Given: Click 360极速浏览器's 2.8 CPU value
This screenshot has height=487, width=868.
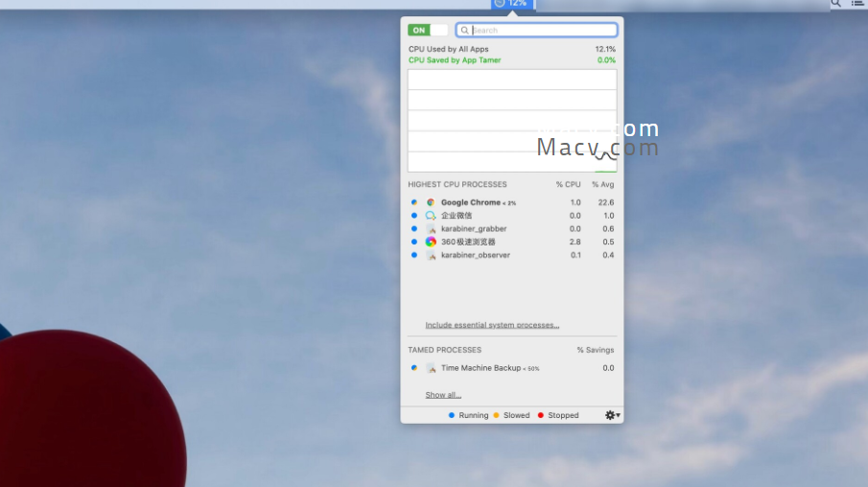Looking at the screenshot, I should 575,242.
